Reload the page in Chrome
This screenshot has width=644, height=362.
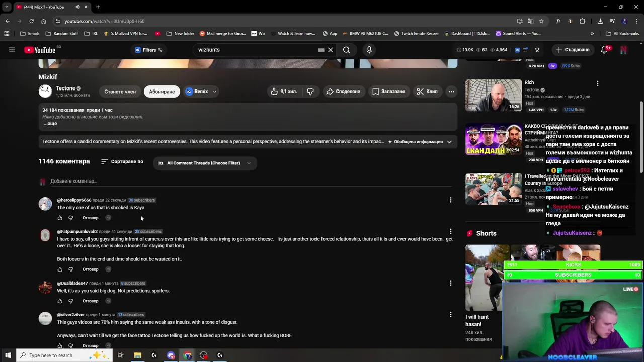(x=31, y=21)
